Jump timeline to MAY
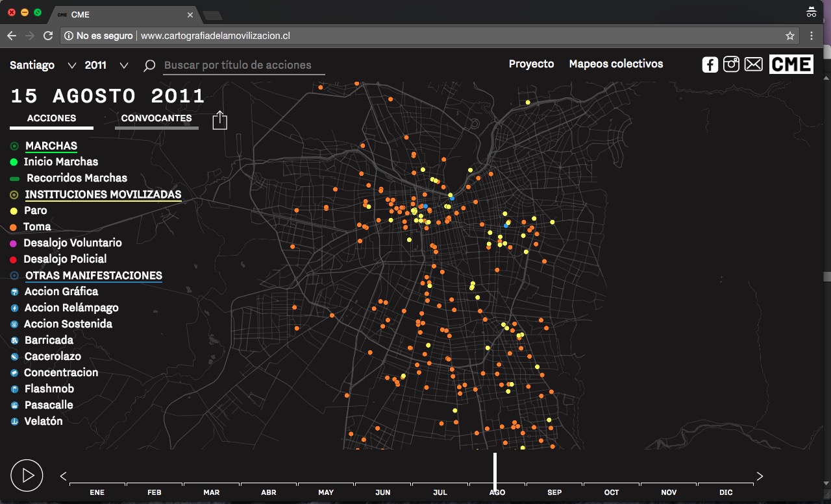 [x=326, y=492]
